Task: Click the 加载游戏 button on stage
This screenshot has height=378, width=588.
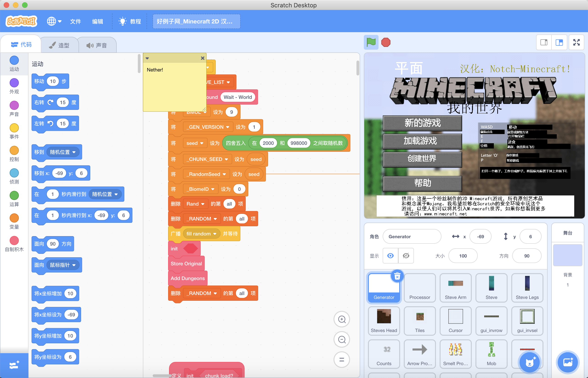Action: [x=422, y=141]
